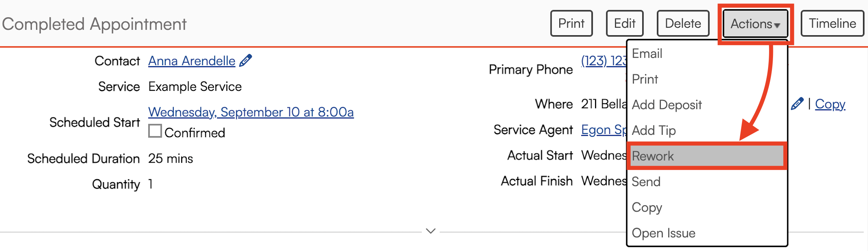This screenshot has height=251, width=868.
Task: Choose Print in the Actions menu
Action: click(645, 79)
